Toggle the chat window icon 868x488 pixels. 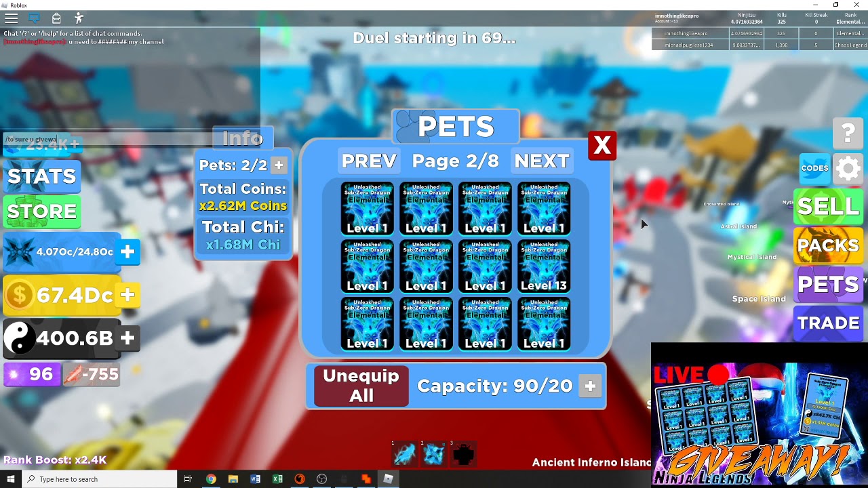(33, 18)
